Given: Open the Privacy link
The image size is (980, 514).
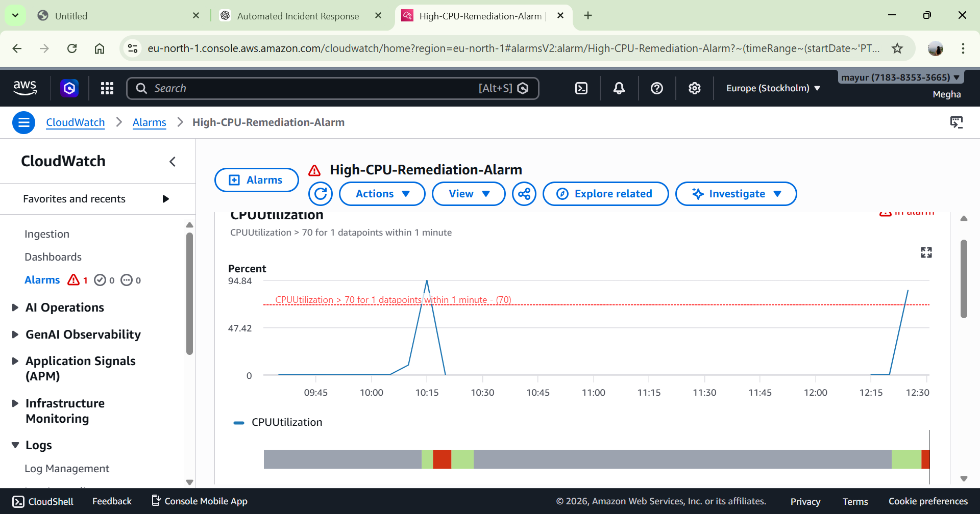Looking at the screenshot, I should click(805, 501).
